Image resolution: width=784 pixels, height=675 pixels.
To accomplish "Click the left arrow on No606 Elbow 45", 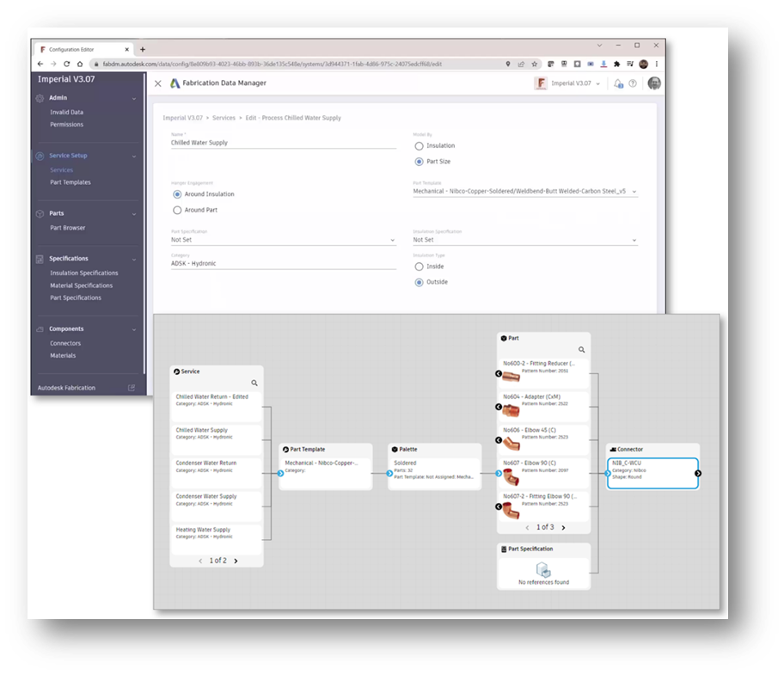I will (x=499, y=440).
